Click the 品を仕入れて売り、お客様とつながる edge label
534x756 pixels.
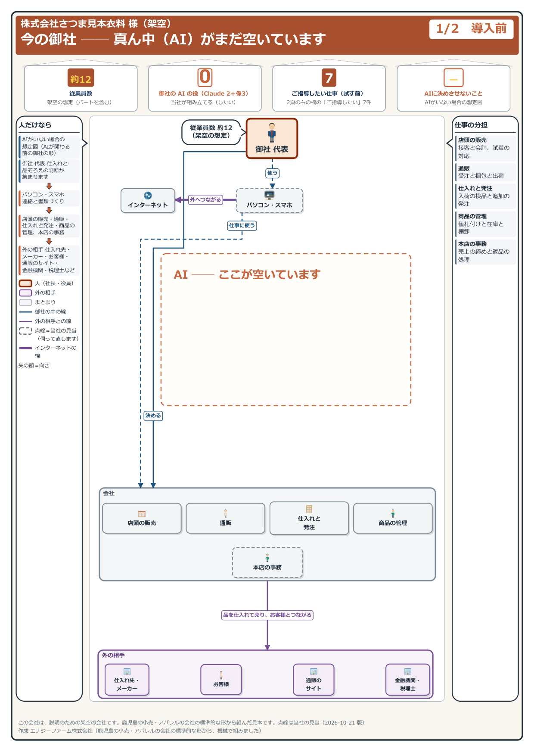coord(267,615)
